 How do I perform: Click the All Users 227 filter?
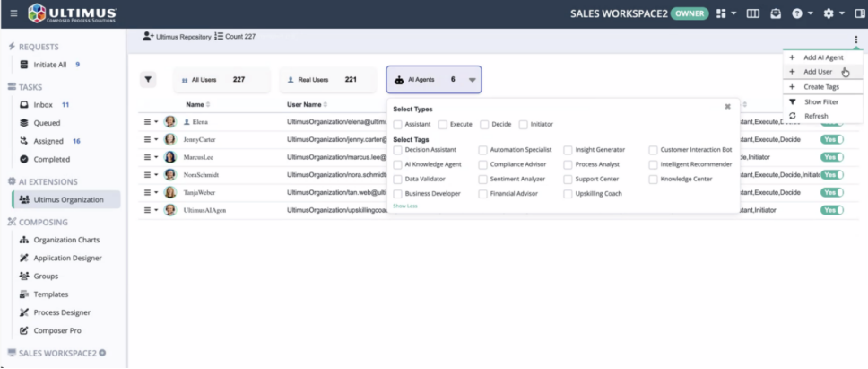pos(222,80)
